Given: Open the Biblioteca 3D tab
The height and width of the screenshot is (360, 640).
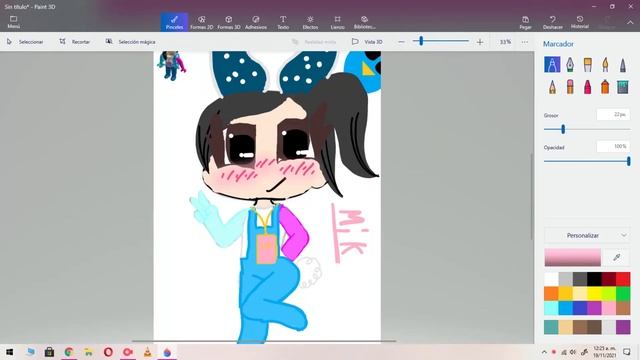Looking at the screenshot, I should (x=364, y=22).
